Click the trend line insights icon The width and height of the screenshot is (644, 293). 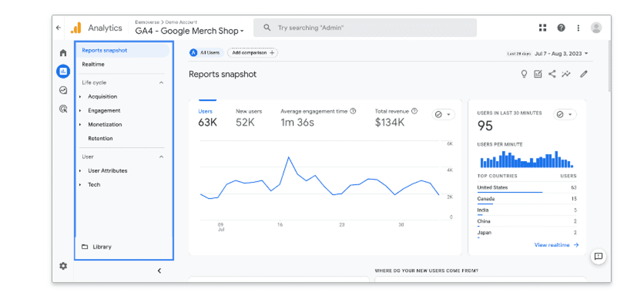click(x=566, y=74)
